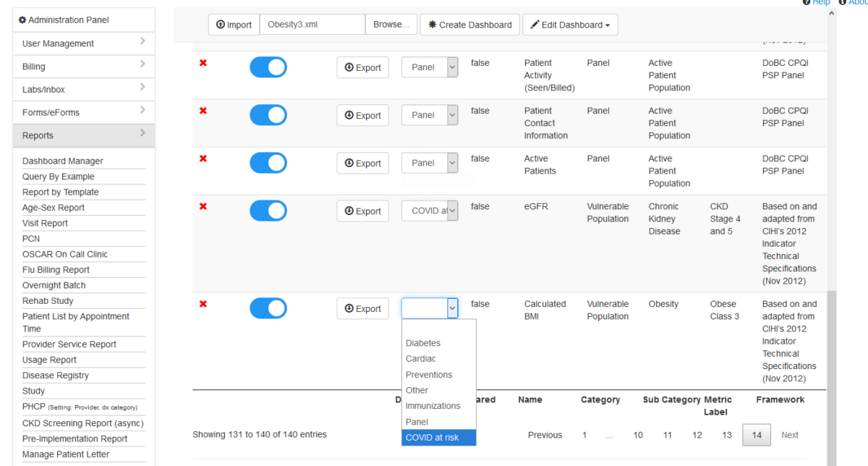Click the Create Dashboard button
868x466 pixels.
click(469, 24)
